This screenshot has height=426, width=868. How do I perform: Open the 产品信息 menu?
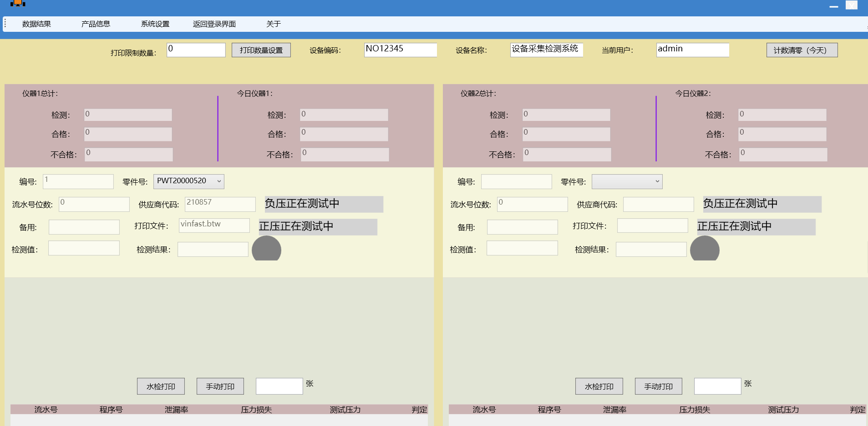click(x=96, y=24)
